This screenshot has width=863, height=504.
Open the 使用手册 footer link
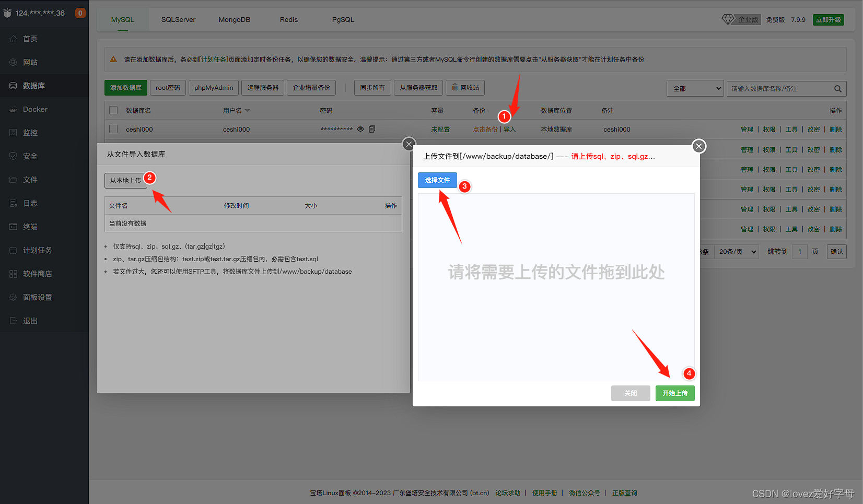pos(545,493)
